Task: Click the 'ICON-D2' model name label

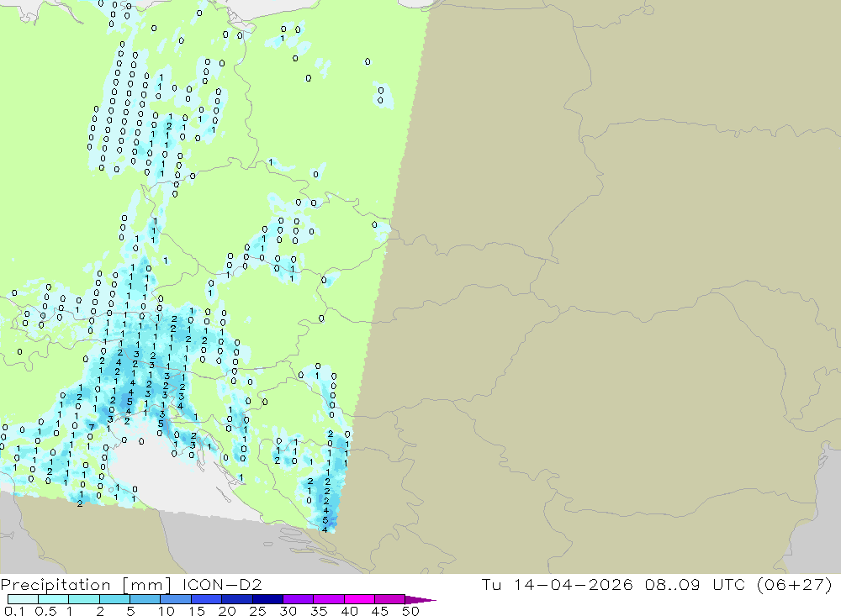Action: point(222,584)
